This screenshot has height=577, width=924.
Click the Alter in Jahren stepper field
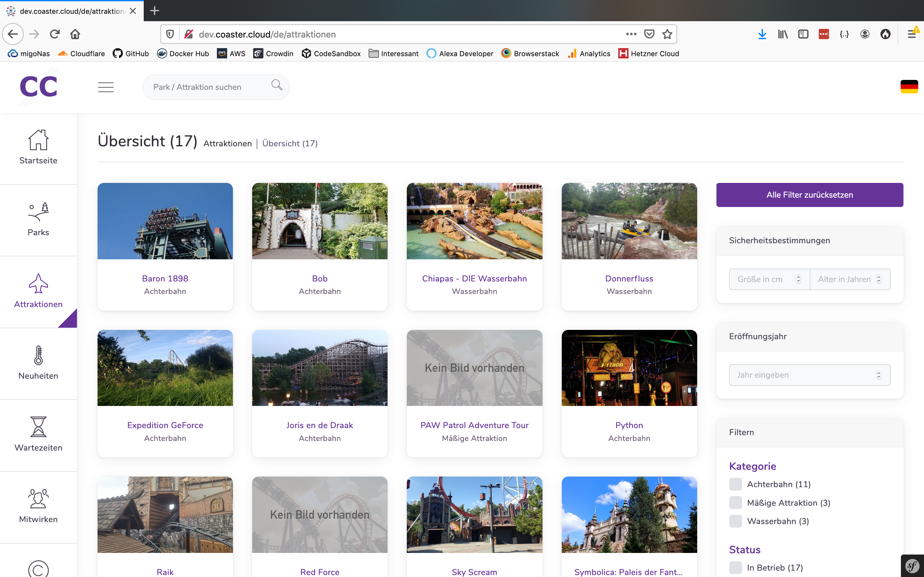coord(850,279)
